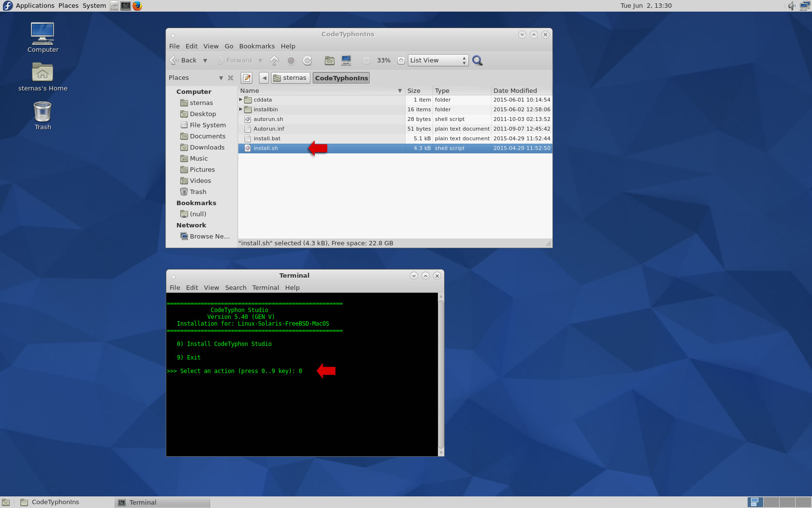Image resolution: width=812 pixels, height=508 pixels.
Task: Switch to second workspace in pager
Action: click(x=771, y=502)
